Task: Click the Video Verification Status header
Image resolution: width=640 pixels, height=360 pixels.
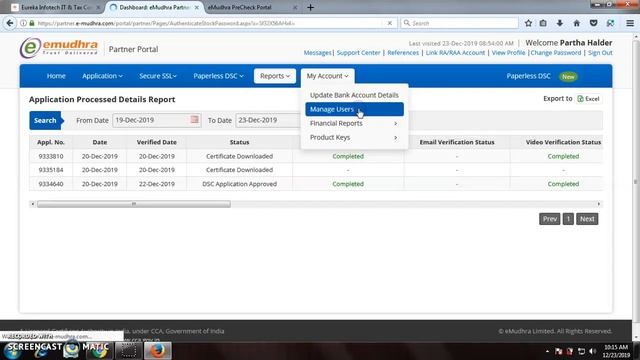Action: click(x=563, y=142)
